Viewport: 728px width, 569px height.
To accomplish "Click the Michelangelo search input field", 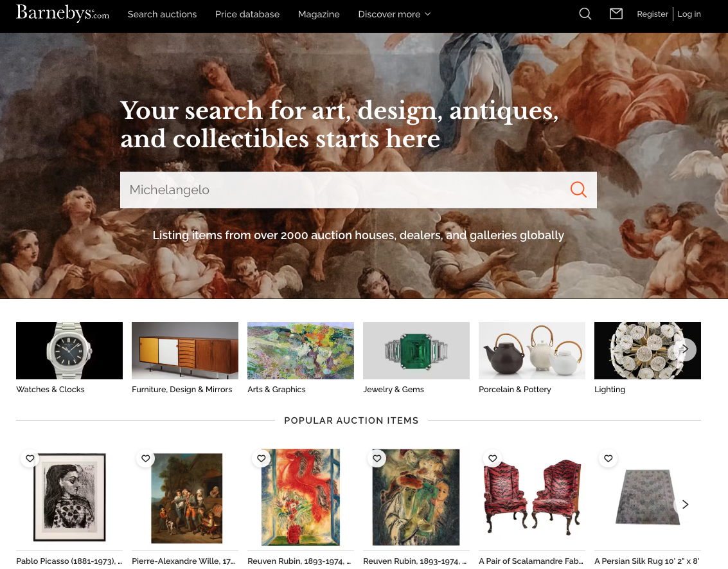I will 344,190.
